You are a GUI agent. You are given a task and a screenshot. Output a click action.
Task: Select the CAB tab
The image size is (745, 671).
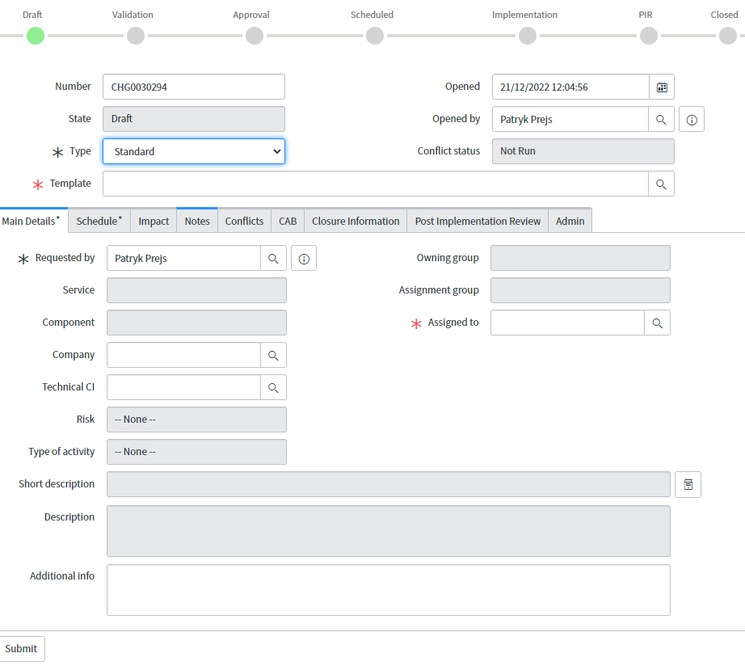(x=288, y=221)
